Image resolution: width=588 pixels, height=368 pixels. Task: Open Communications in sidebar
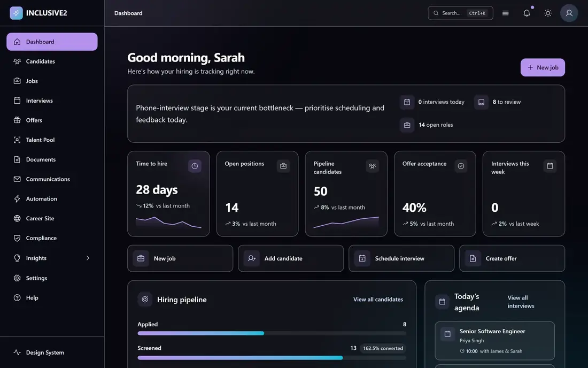coord(52,179)
